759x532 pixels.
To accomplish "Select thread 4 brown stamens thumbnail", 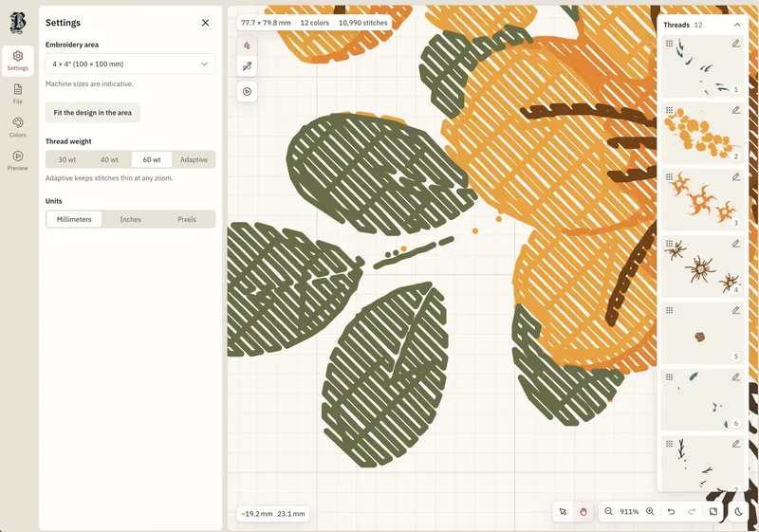I will (x=702, y=266).
